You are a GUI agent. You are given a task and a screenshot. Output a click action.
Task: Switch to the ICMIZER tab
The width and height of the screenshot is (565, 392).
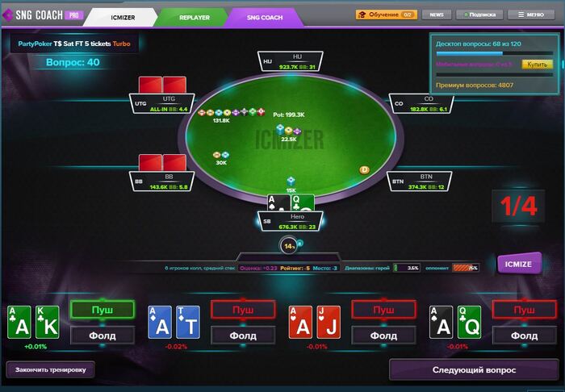pyautogui.click(x=122, y=17)
